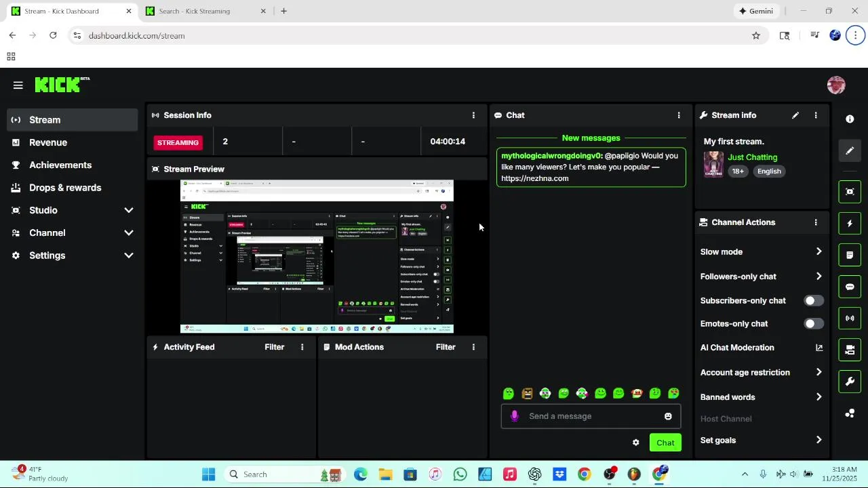The image size is (868, 488).
Task: Open the emoji picker smiley in message box
Action: click(x=668, y=416)
